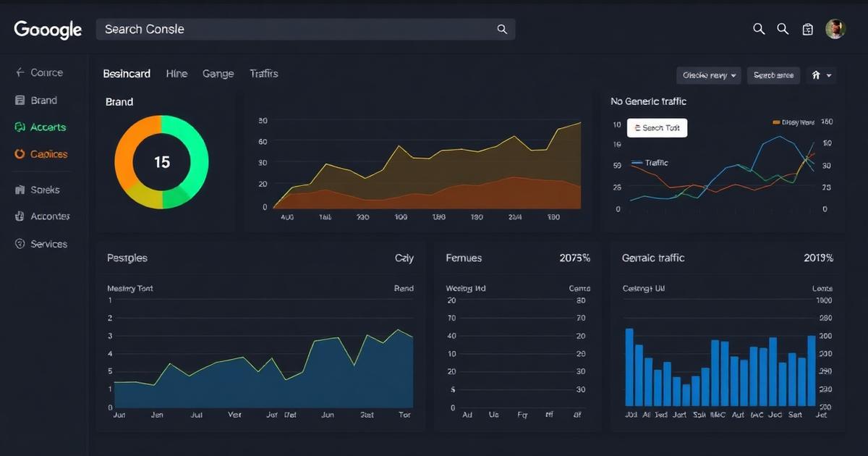Viewport: 868px width, 456px height.
Task: Click the Services sidebar icon
Action: tap(20, 244)
